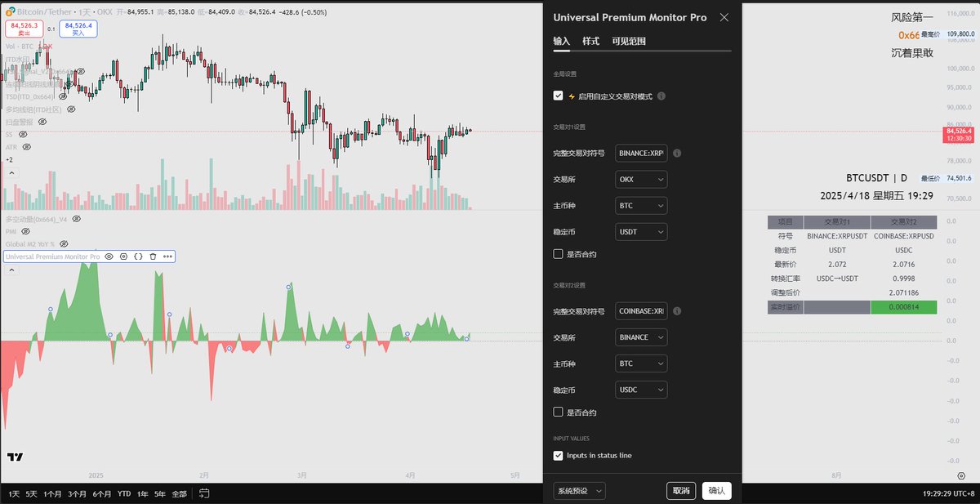Open 主币种 dropdown in 交易对2设置
Screen dimensions: 980x504
click(641, 364)
